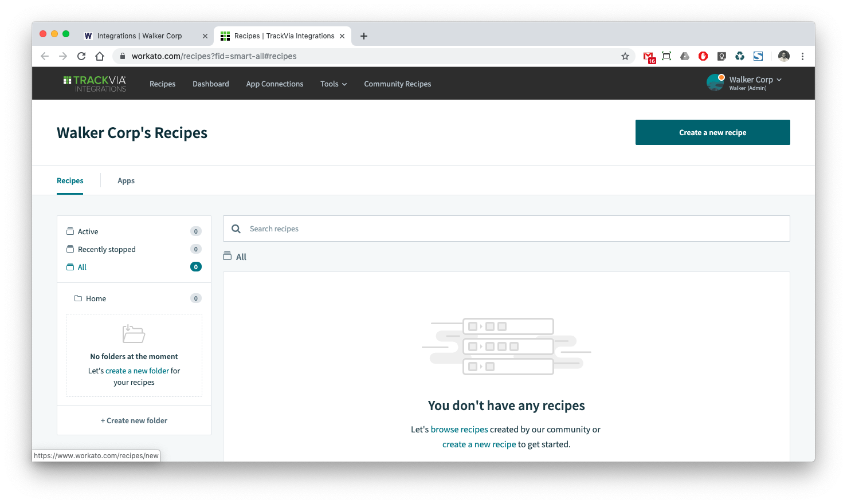Open the Chrome profile avatar

click(x=784, y=56)
